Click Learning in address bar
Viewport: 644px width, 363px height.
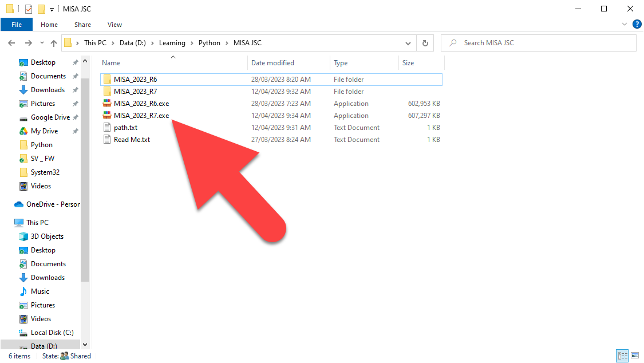tap(172, 43)
